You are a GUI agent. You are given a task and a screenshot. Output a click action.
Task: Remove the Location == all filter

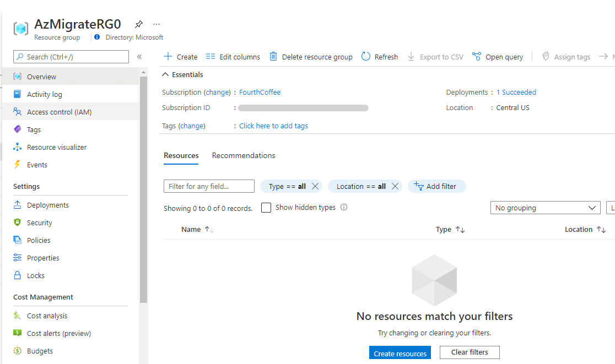coord(395,186)
